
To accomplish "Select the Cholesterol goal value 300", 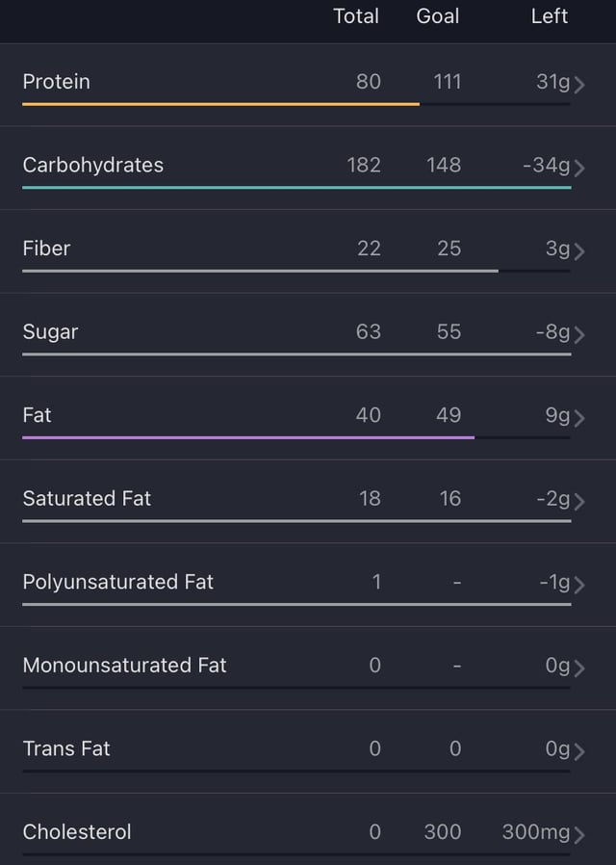I will (443, 832).
